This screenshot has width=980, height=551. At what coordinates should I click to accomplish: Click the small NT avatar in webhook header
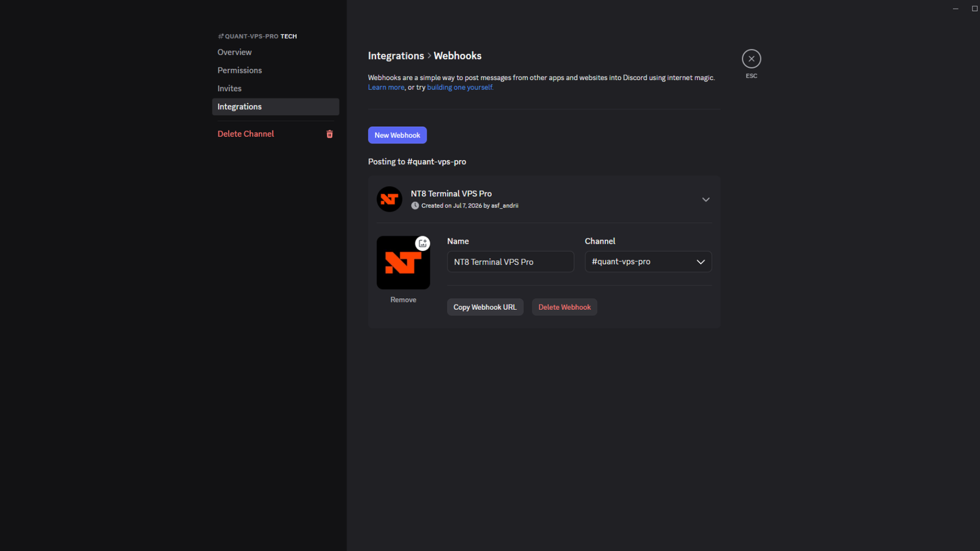390,200
